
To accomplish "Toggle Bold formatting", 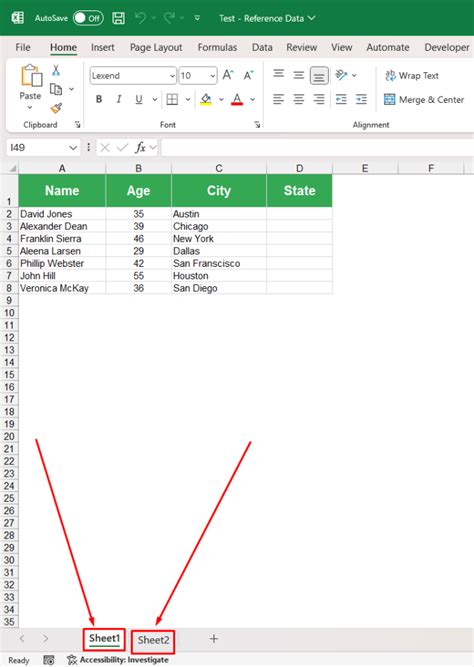I will tap(99, 100).
